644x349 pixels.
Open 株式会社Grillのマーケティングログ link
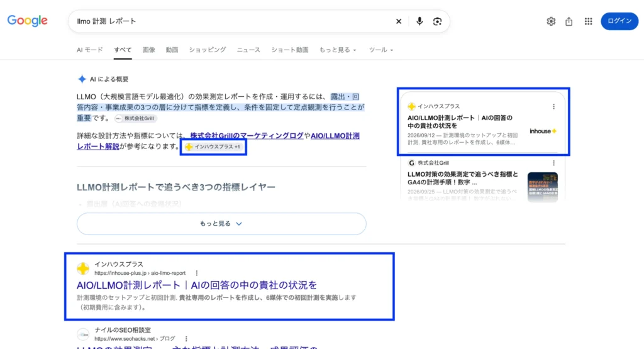tap(247, 135)
